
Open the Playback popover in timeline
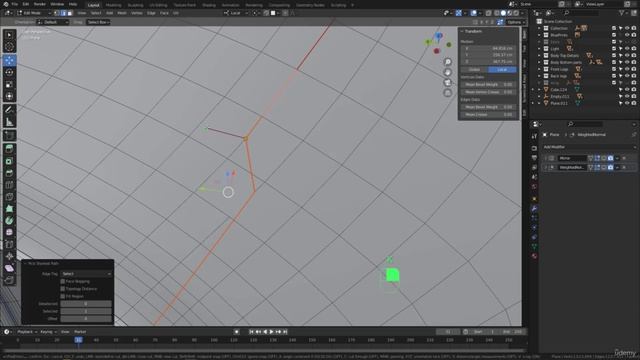click(27, 332)
